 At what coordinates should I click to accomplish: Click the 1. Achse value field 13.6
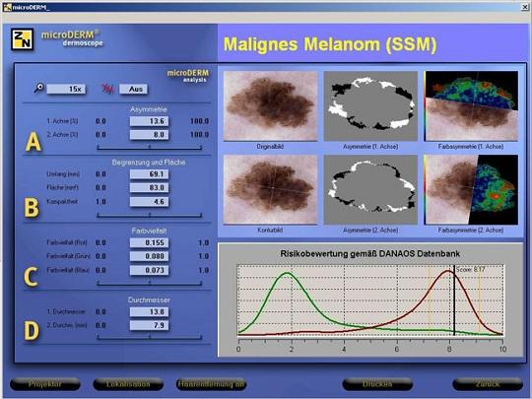(x=150, y=121)
